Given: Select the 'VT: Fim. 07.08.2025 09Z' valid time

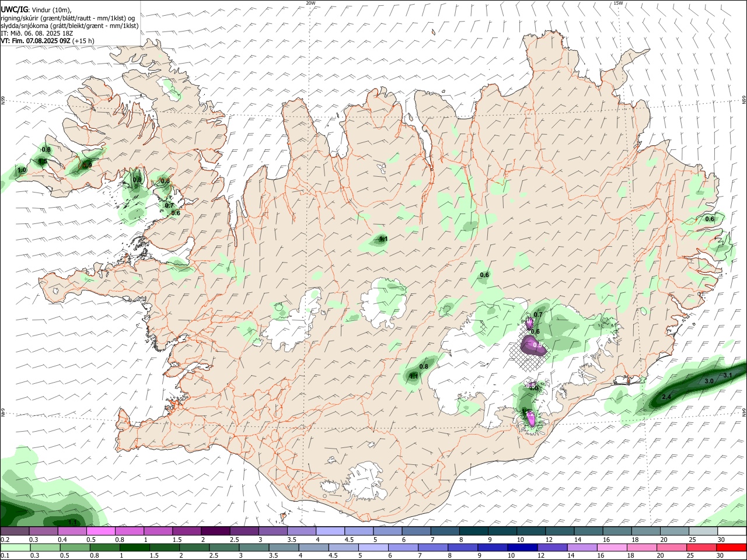Looking at the screenshot, I should click(x=36, y=41).
